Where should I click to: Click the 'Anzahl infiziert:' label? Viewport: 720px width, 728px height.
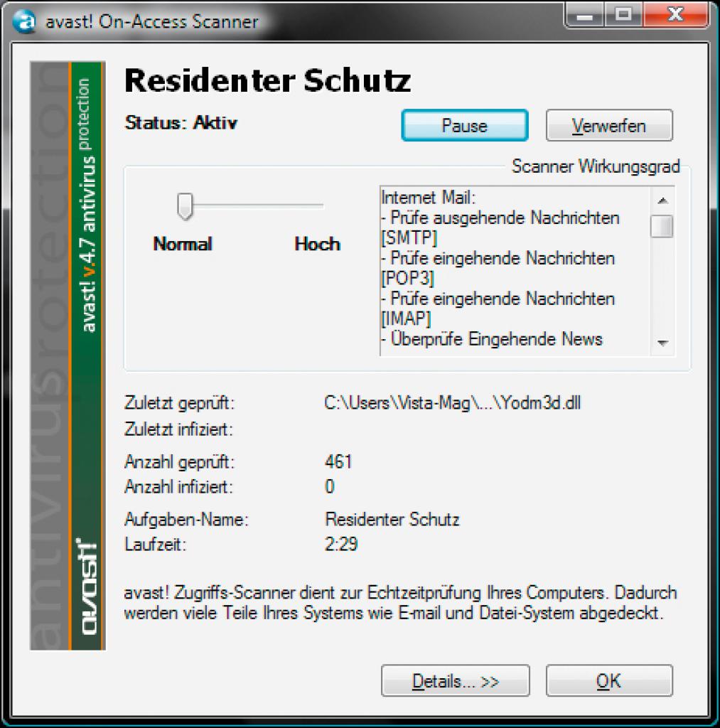tap(178, 486)
